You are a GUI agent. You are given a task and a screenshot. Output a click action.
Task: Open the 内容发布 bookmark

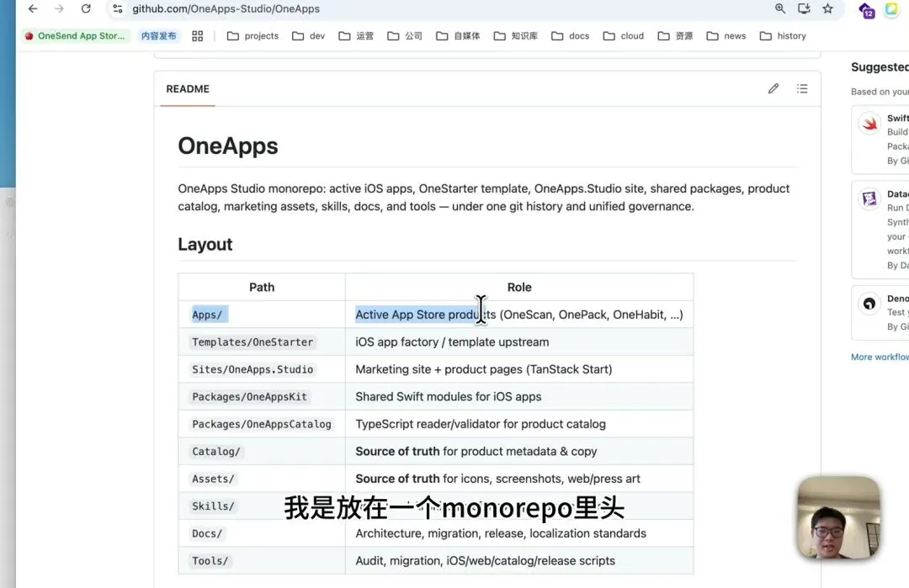(159, 36)
